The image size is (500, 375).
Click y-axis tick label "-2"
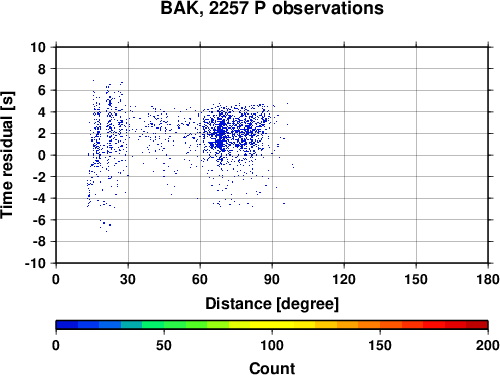(x=39, y=177)
